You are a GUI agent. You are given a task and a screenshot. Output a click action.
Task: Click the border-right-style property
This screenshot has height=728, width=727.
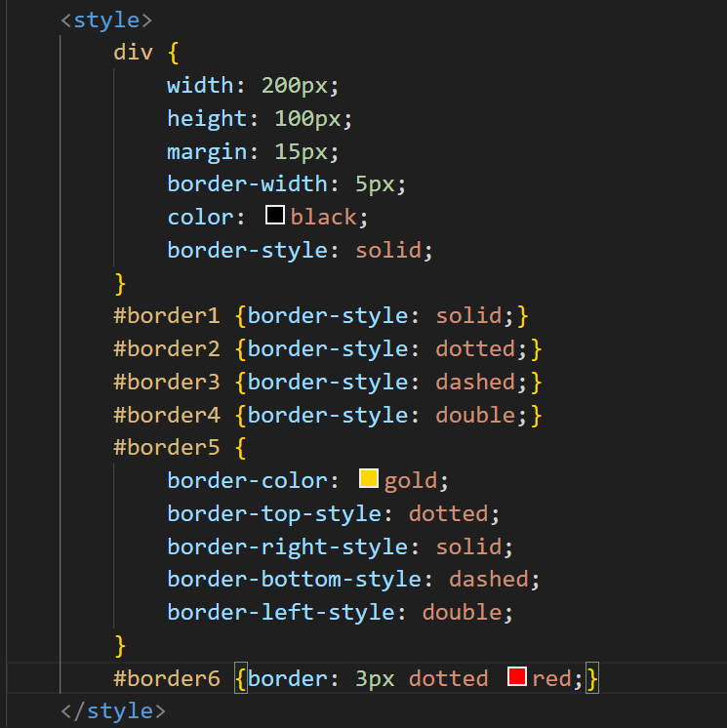point(288,546)
